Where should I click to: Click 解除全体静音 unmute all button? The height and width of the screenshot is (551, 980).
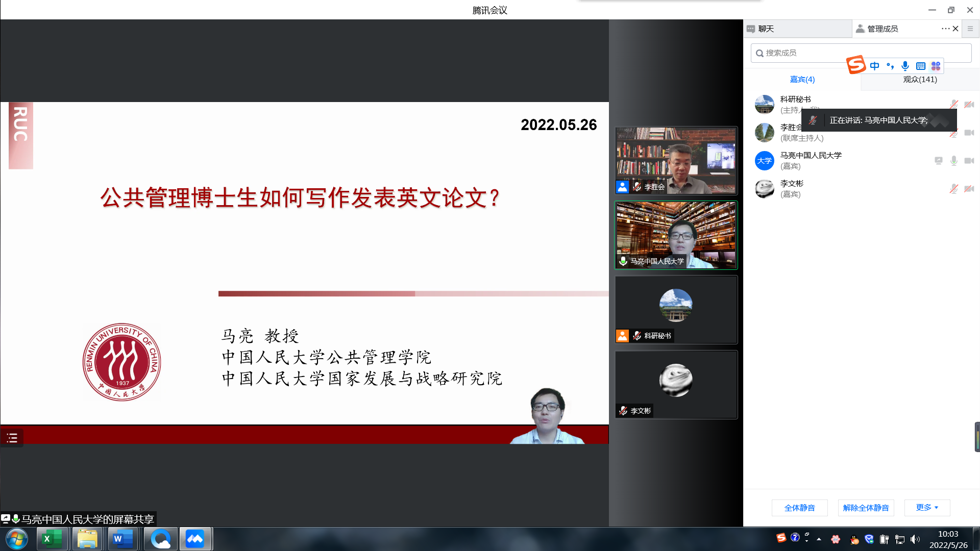point(866,508)
